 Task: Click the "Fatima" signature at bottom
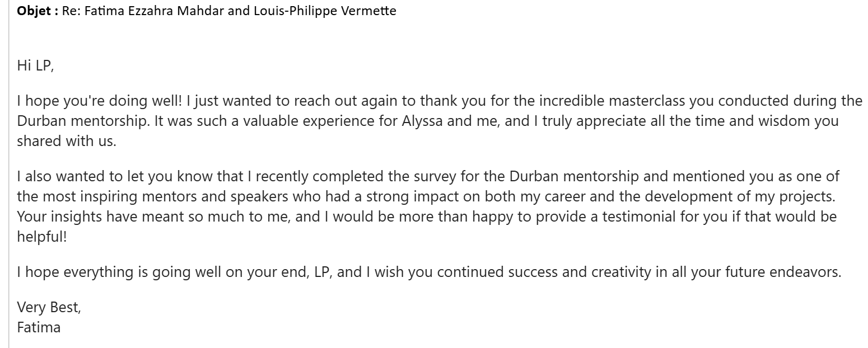[39, 327]
